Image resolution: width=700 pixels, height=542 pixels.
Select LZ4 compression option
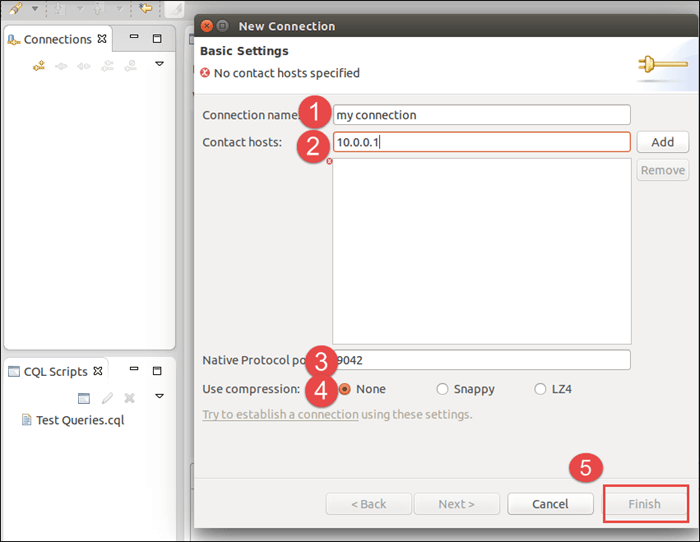tap(541, 389)
